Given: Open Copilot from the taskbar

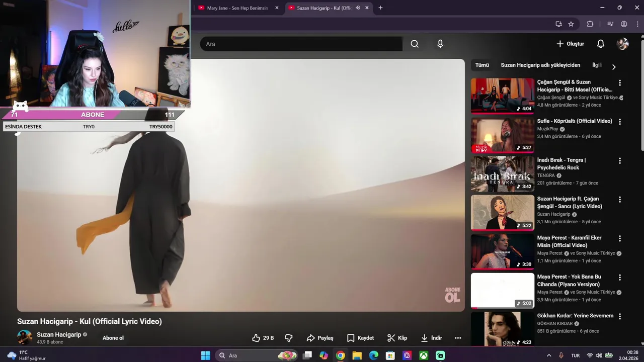Looking at the screenshot, I should (x=324, y=355).
